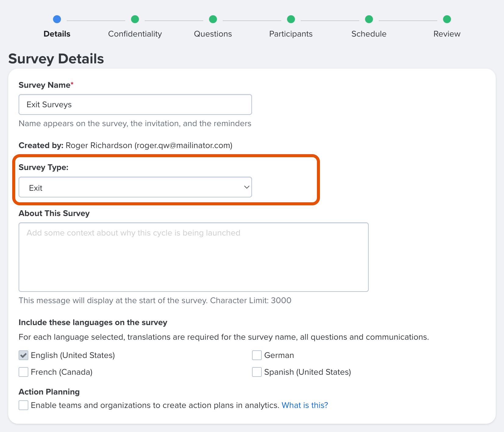This screenshot has width=504, height=432.
Task: Click the green Confidentiality step dot
Action: (x=135, y=19)
